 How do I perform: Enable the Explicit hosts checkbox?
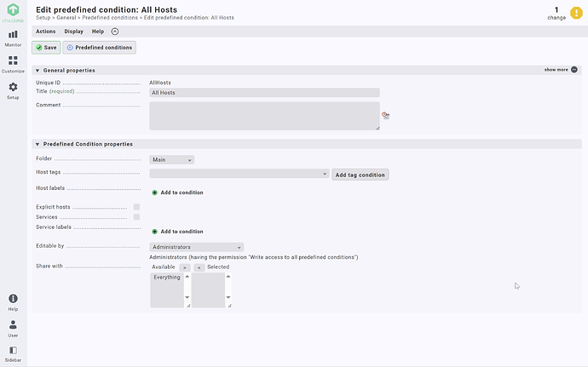click(x=136, y=207)
